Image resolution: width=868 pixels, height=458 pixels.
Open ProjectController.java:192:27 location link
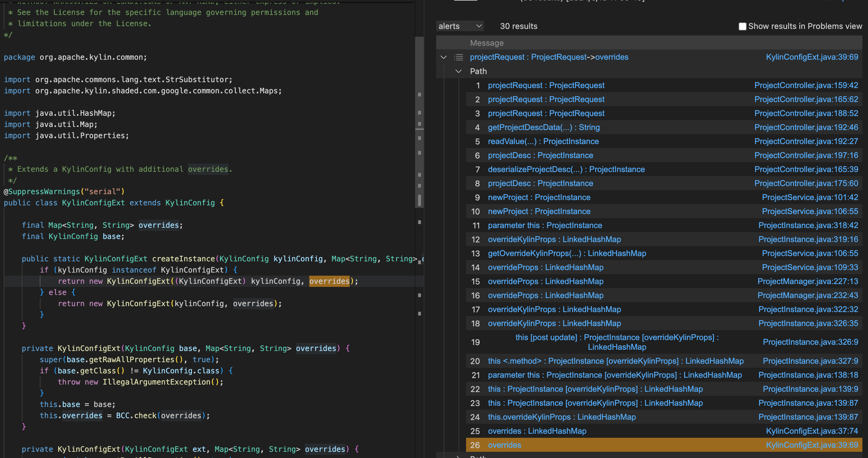point(806,141)
